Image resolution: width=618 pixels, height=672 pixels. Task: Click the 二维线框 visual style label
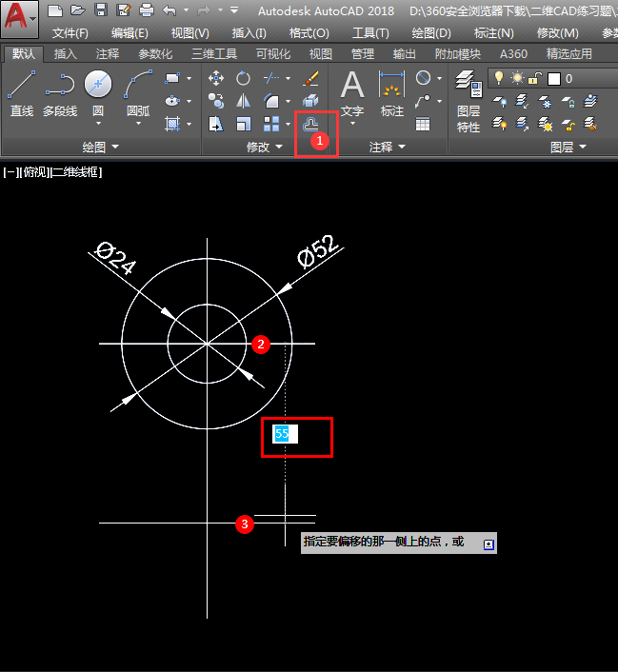(x=76, y=172)
